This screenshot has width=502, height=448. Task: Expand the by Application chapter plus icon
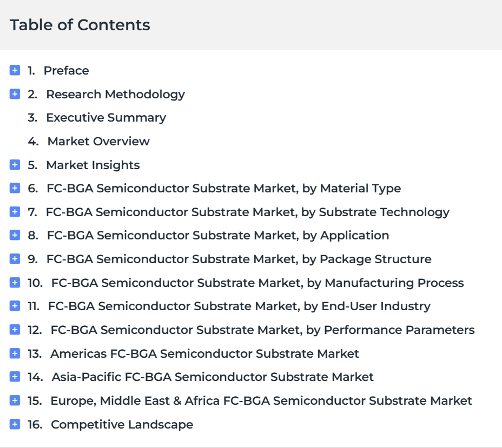(x=15, y=235)
